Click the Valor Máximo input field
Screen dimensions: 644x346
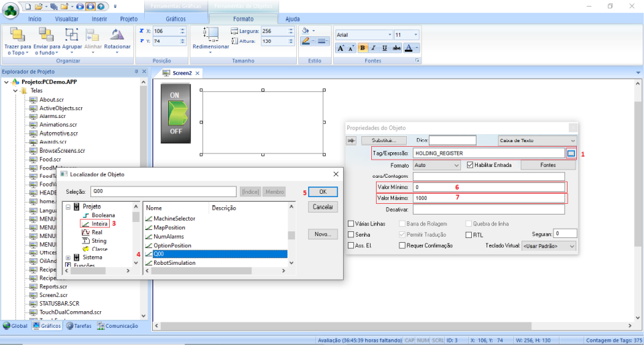click(x=488, y=198)
